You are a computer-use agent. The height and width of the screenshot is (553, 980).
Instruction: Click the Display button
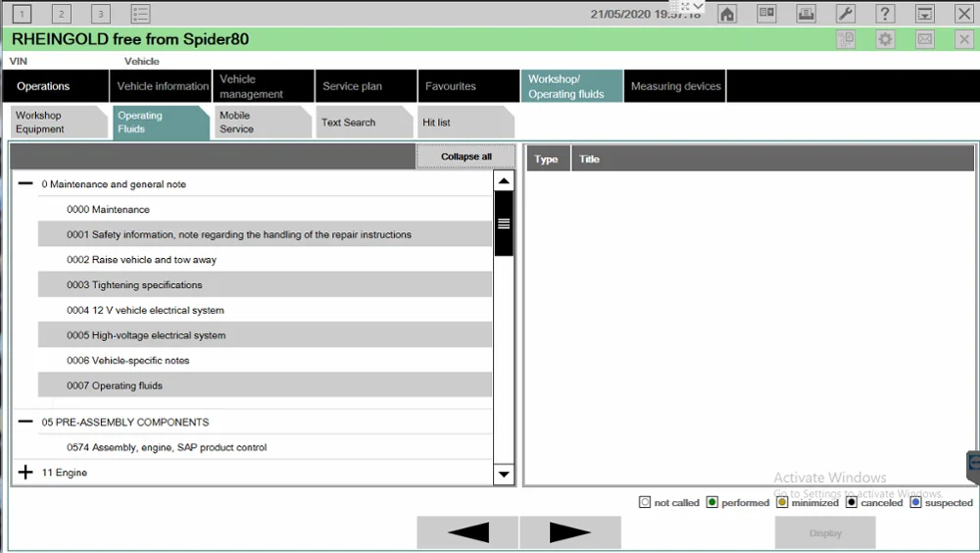pyautogui.click(x=825, y=533)
